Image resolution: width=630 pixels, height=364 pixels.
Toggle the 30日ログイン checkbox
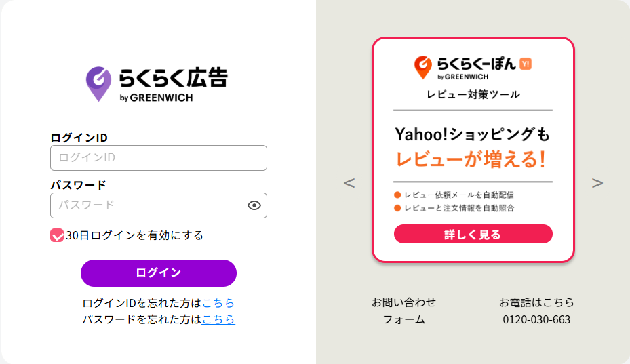click(x=57, y=235)
